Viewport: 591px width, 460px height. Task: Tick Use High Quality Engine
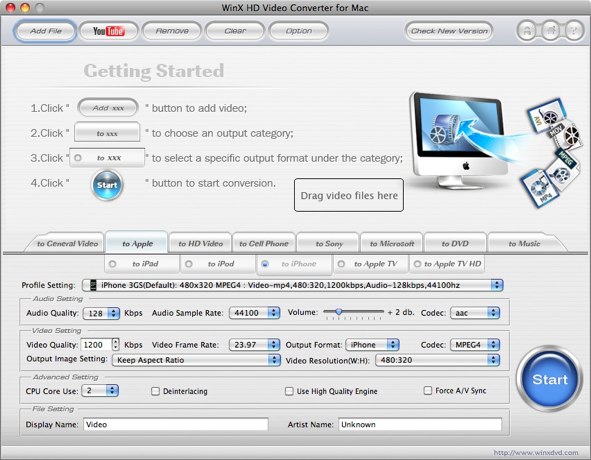click(x=289, y=391)
